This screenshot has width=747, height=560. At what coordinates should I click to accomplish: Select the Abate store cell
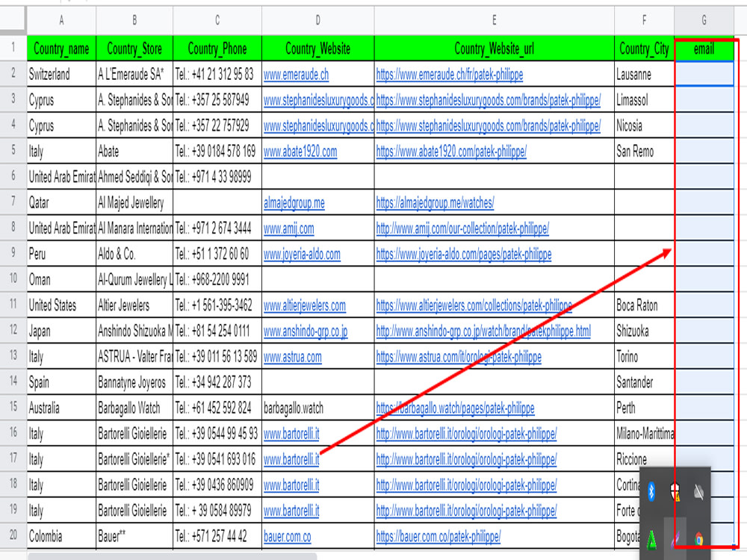pos(134,152)
